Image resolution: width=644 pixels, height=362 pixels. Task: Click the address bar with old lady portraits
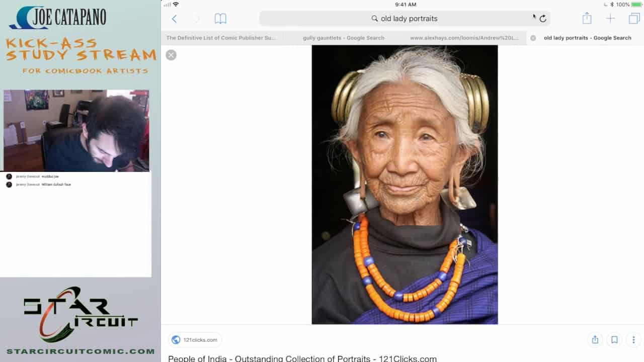pyautogui.click(x=405, y=19)
